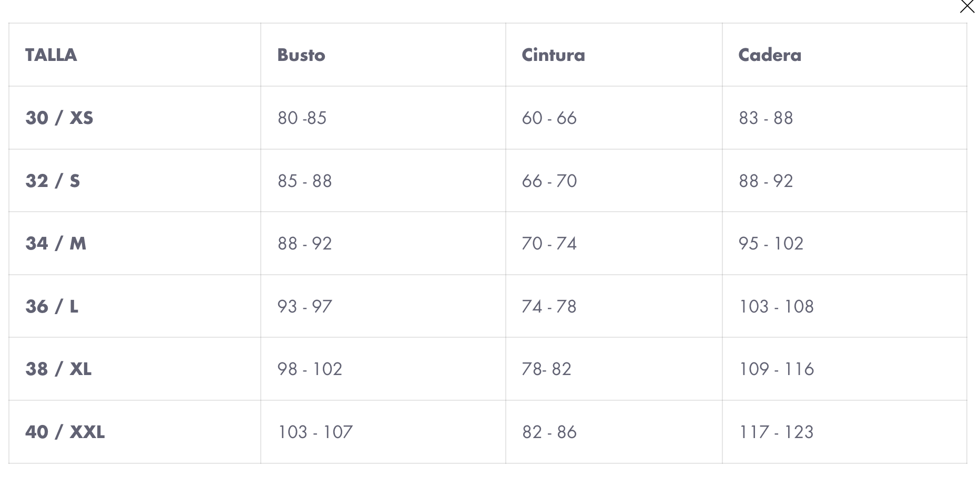The width and height of the screenshot is (980, 478).
Task: Close the size chart popup
Action: pyautogui.click(x=967, y=6)
